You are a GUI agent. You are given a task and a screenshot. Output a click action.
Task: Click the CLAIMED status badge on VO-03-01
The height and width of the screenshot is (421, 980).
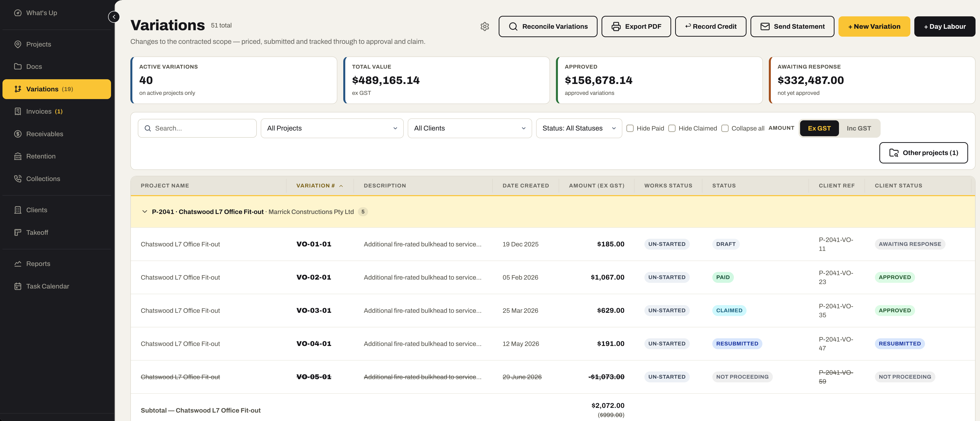(x=729, y=311)
